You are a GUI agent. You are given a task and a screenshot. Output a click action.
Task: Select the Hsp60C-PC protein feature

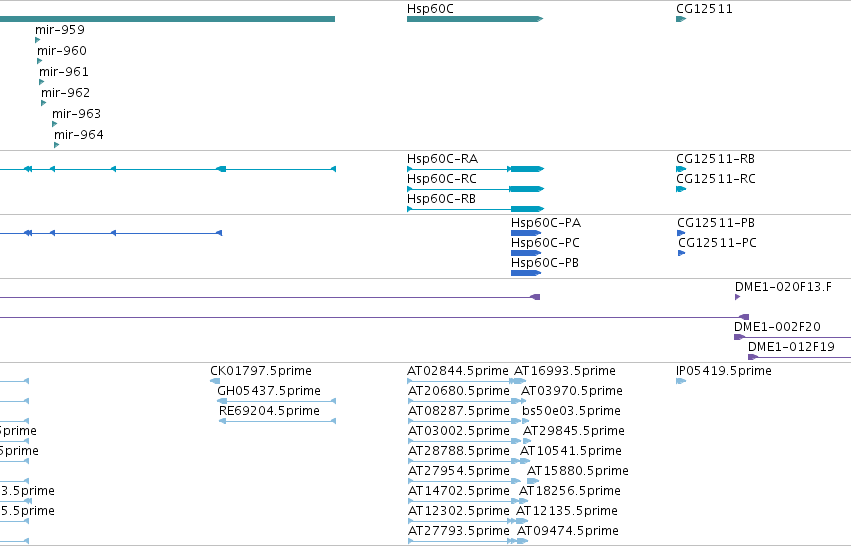[526, 253]
